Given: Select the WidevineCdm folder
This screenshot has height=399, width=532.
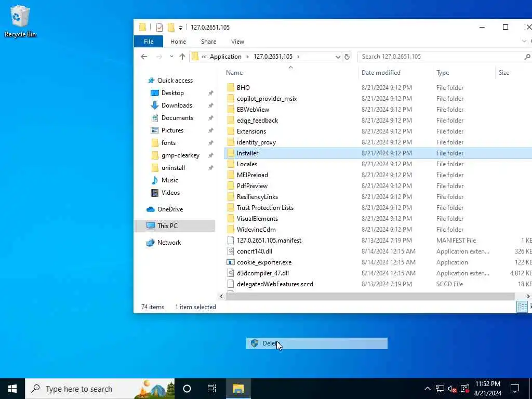Looking at the screenshot, I should point(256,229).
